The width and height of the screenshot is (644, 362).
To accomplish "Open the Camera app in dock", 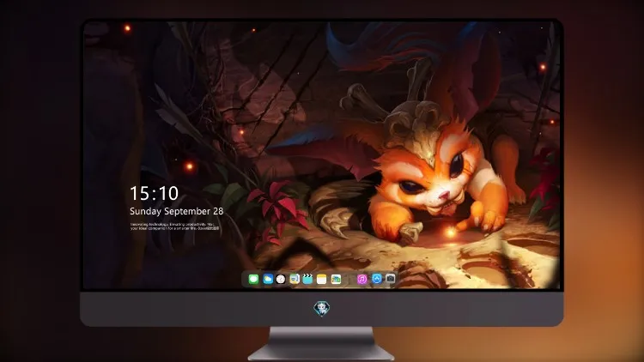I will pyautogui.click(x=390, y=279).
